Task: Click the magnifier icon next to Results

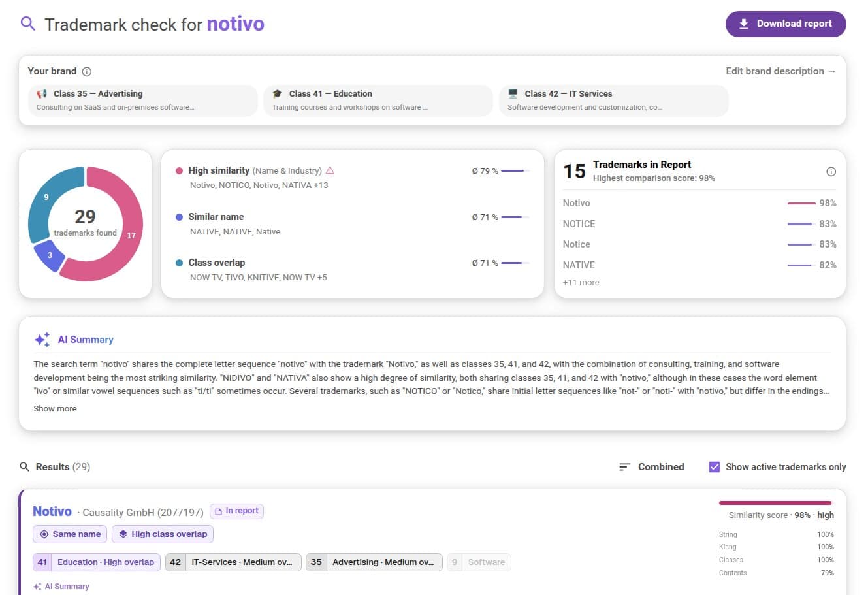Action: coord(25,467)
